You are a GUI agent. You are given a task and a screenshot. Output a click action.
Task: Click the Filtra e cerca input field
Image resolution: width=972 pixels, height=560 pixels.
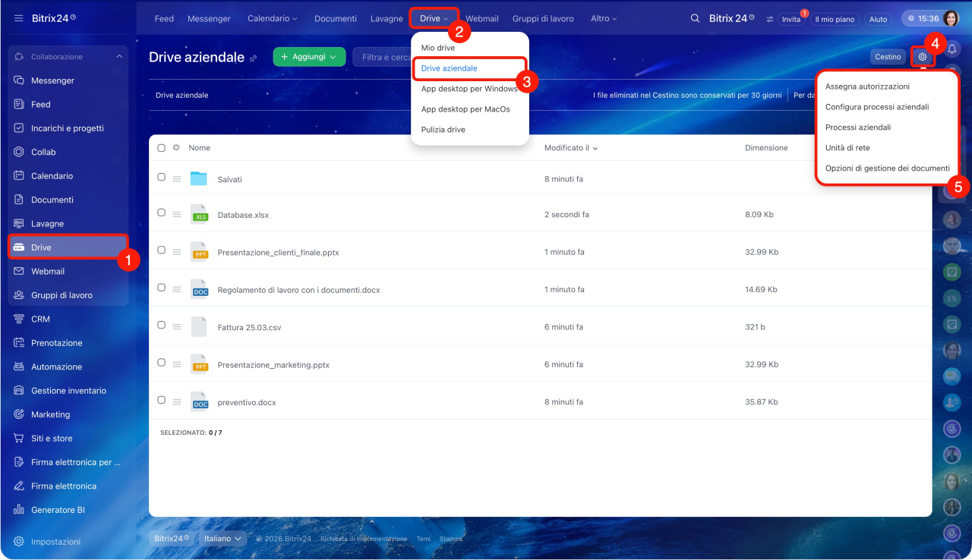click(x=384, y=57)
